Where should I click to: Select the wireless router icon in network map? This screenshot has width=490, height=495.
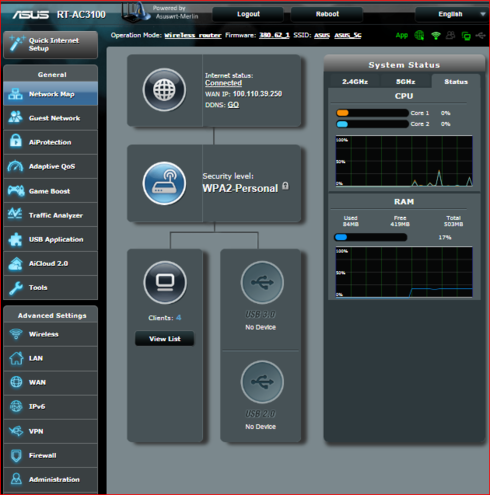(x=164, y=183)
